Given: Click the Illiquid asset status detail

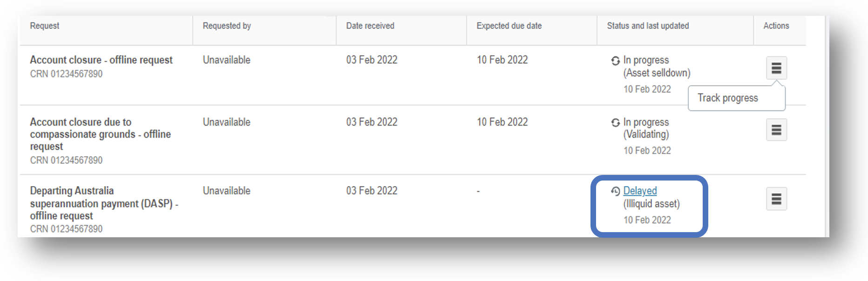Looking at the screenshot, I should (651, 204).
